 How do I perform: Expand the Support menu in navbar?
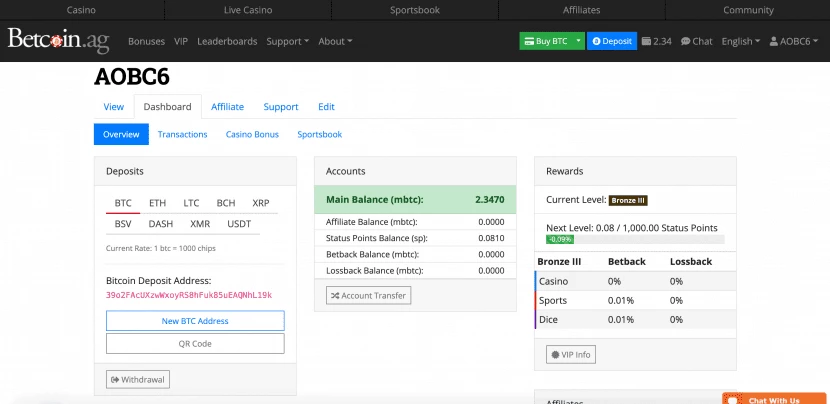click(287, 41)
